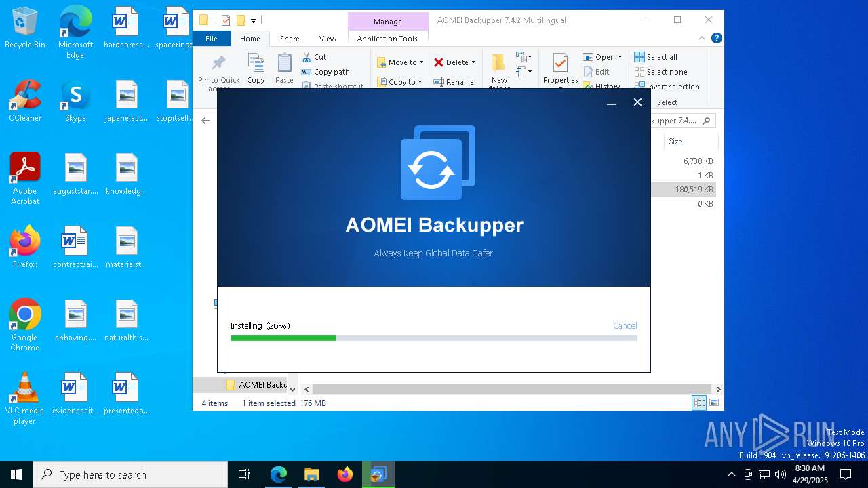Select the naturalthis image file icon
This screenshot has width=868, height=488.
click(x=126, y=321)
